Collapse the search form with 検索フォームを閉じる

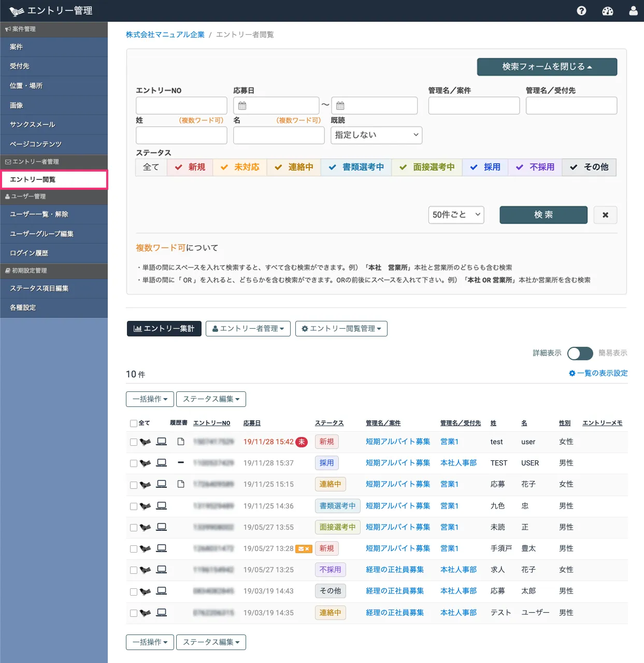point(547,67)
